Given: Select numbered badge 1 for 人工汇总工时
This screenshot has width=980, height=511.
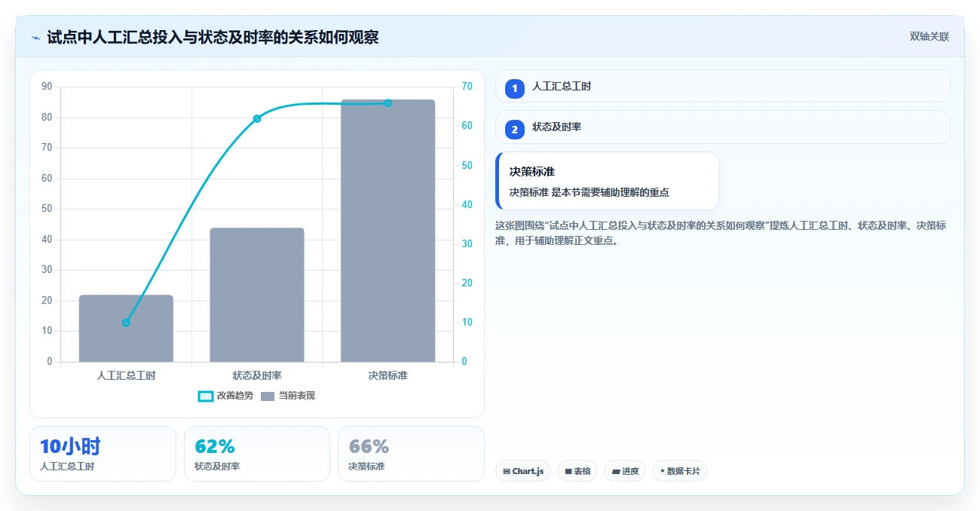Looking at the screenshot, I should coord(515,88).
